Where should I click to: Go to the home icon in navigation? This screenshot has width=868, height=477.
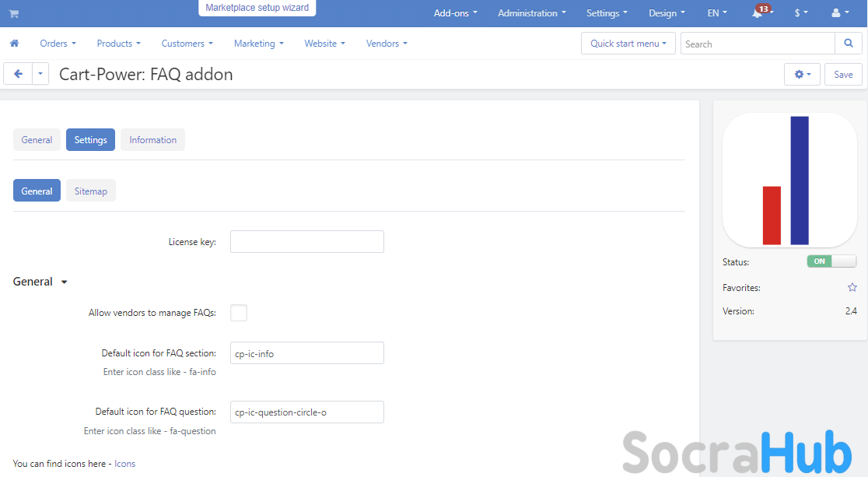pyautogui.click(x=14, y=44)
